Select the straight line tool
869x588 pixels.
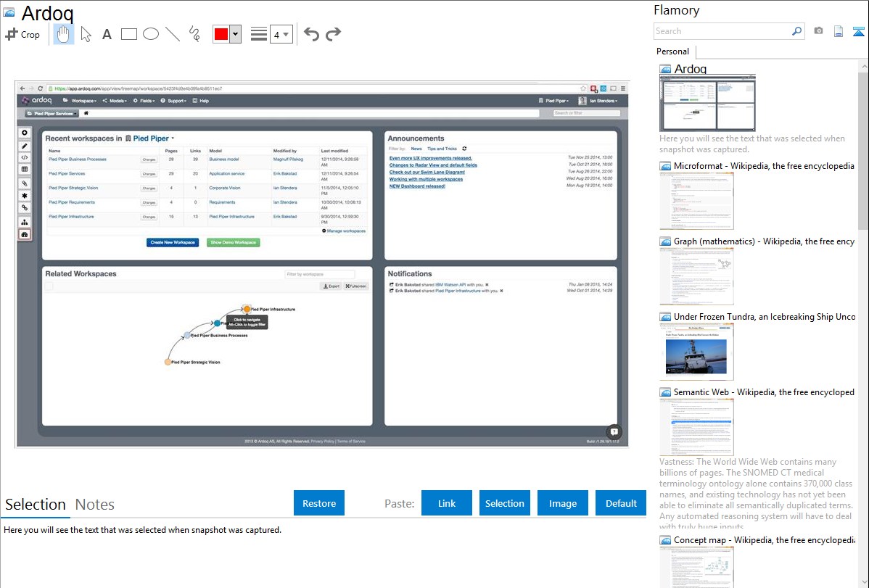[x=173, y=34]
